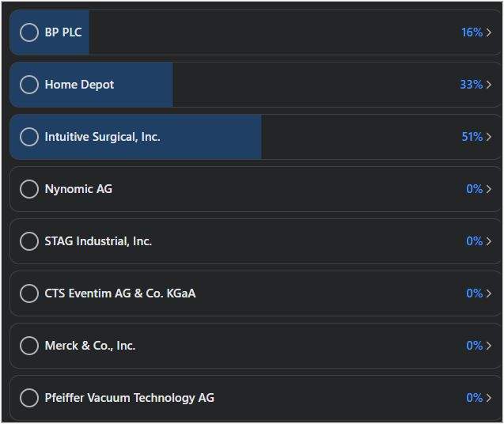Viewport: 504px width, 424px height.
Task: Select Intuitive Surgical, Inc. radio button
Action: coord(29,137)
